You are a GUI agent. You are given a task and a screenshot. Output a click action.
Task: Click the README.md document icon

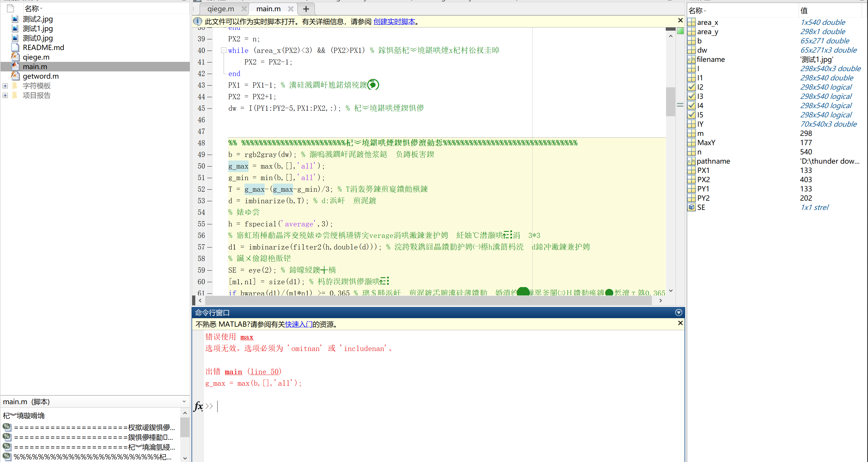point(16,47)
